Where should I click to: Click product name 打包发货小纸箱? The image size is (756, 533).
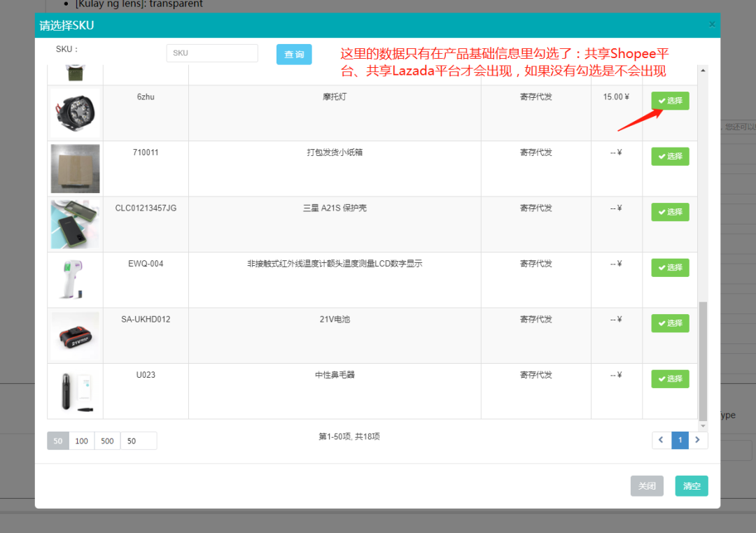[335, 152]
